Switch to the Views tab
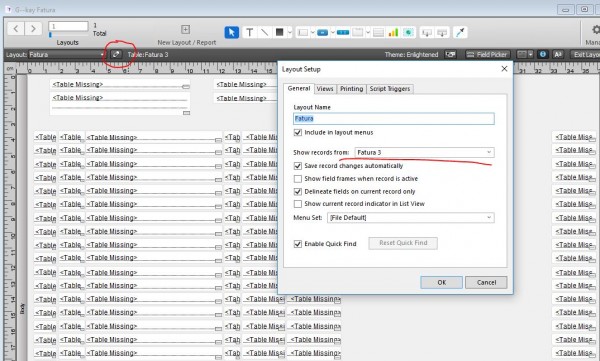 (325, 89)
